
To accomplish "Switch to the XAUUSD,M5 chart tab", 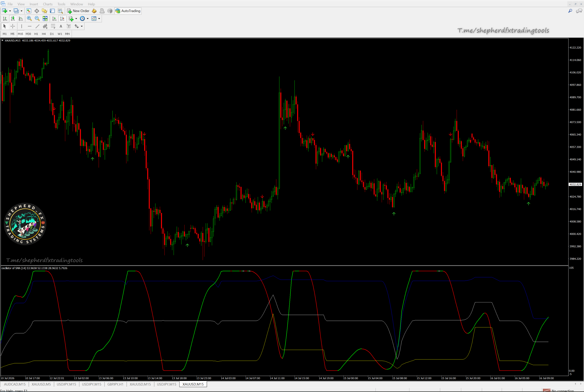I will (41, 384).
